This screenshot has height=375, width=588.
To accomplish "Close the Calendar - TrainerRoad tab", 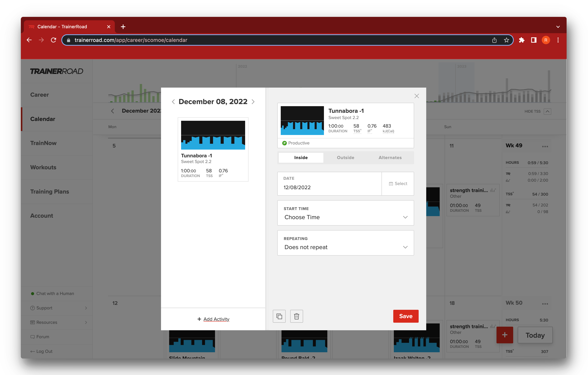I will pos(109,27).
